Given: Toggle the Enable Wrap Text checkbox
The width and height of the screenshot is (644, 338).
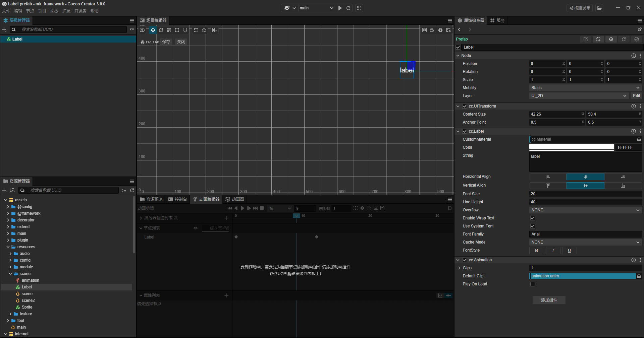Looking at the screenshot, I should [x=532, y=218].
